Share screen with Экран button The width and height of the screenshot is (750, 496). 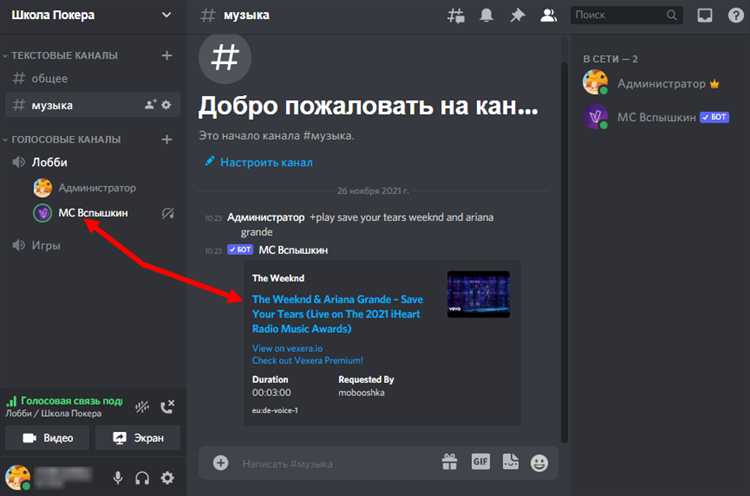coord(138,438)
